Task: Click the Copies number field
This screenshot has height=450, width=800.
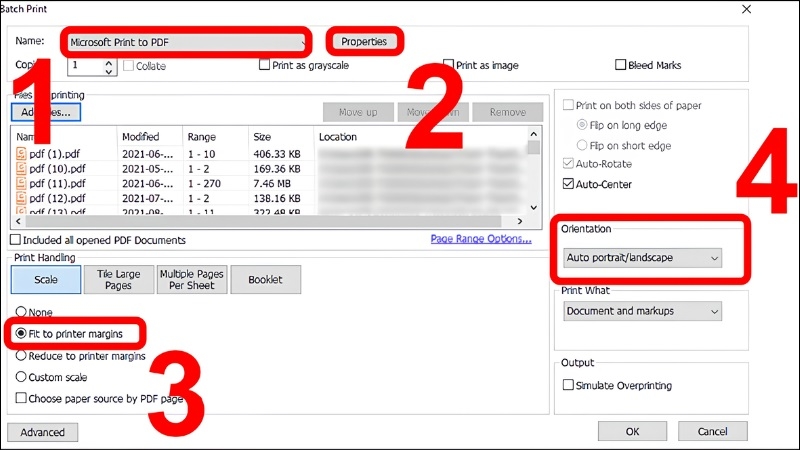Action: [86, 65]
